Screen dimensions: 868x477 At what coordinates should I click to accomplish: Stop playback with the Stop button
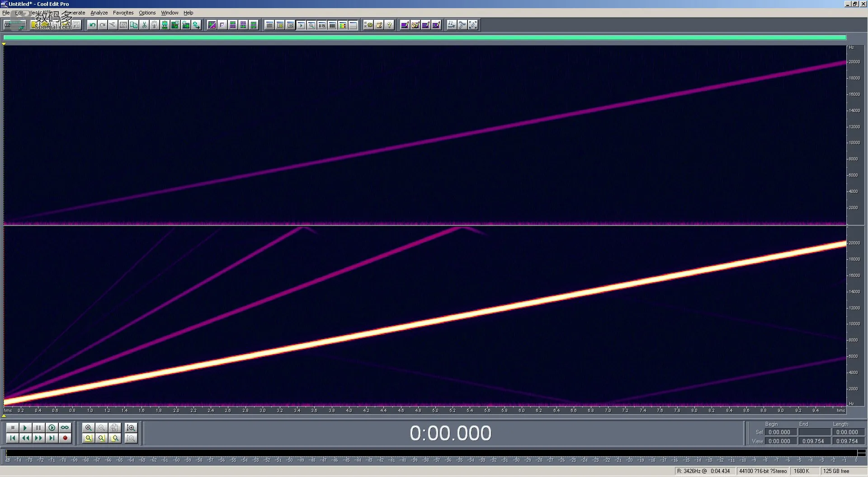(12, 427)
